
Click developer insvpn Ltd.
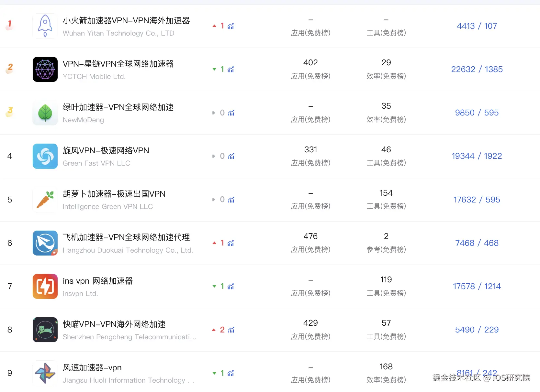[80, 293]
